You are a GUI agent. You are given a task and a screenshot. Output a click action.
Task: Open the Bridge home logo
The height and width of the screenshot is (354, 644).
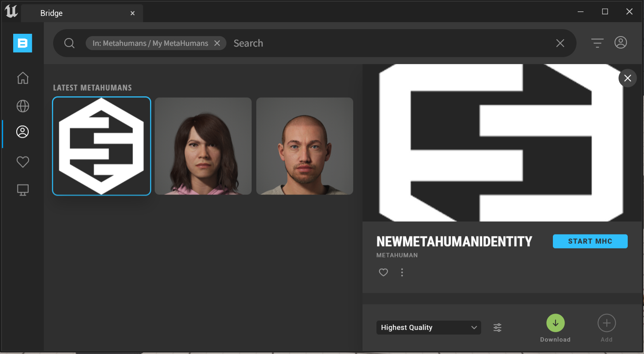pos(22,43)
